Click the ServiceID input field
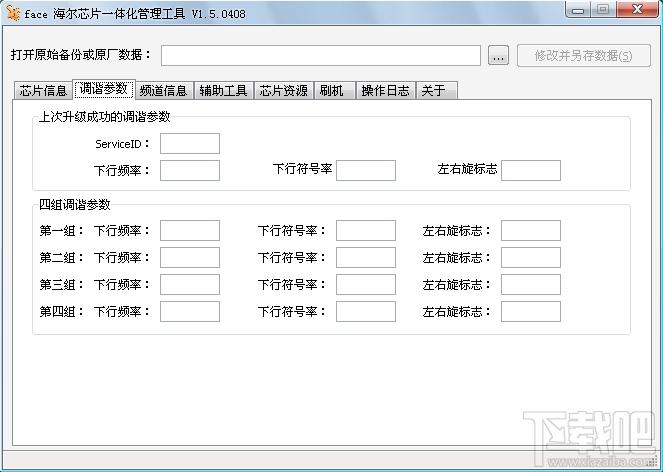Viewport: 663px width, 472px height. click(190, 143)
